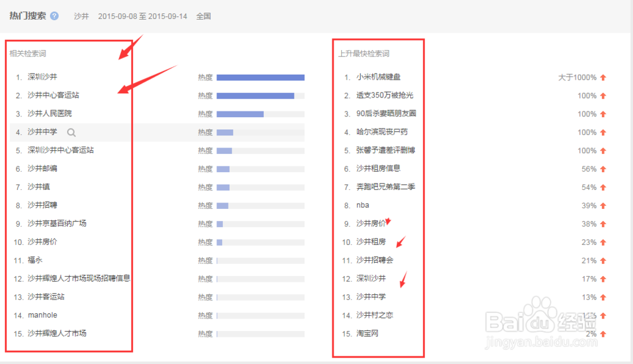Click the heat bar for 沙井中心客运站
This screenshot has height=364, width=633.
(x=260, y=96)
